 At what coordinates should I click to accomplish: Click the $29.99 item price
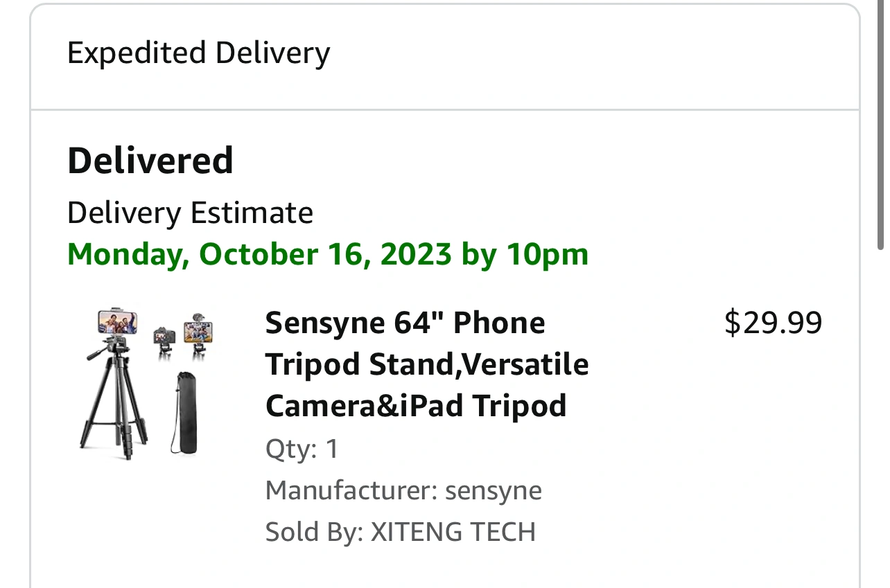(x=773, y=323)
